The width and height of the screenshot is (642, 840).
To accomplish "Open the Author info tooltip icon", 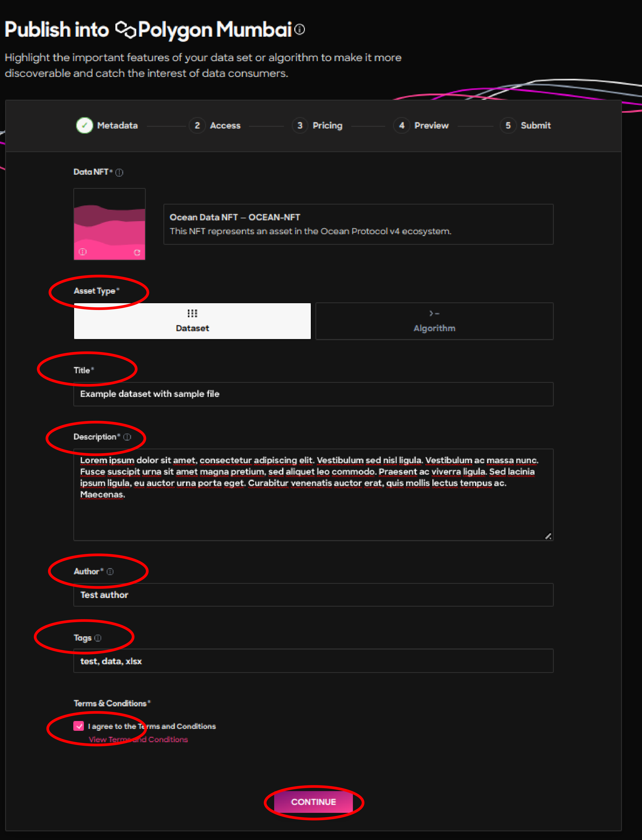I will tap(110, 572).
